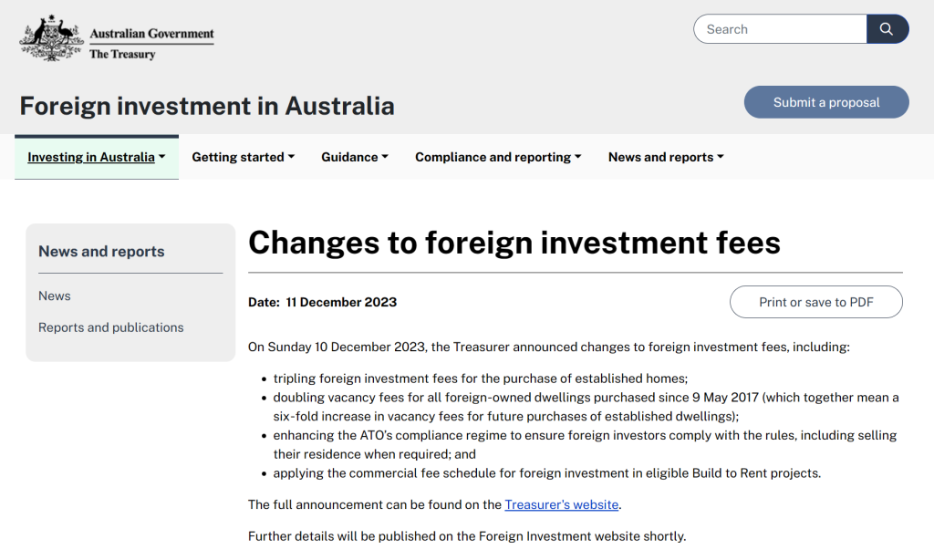Click the Australian Government The Treasury wordmark
This screenshot has width=934, height=560.
point(151,43)
